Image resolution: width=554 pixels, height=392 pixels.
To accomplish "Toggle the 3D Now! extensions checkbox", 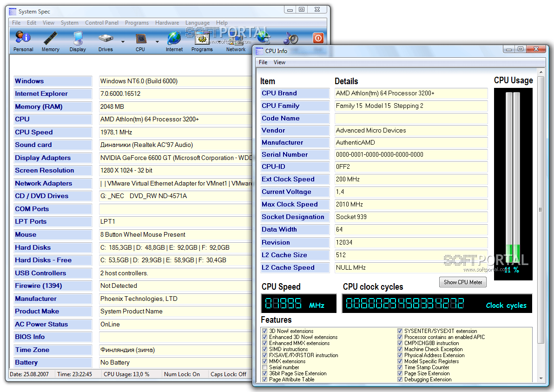I will [264, 331].
